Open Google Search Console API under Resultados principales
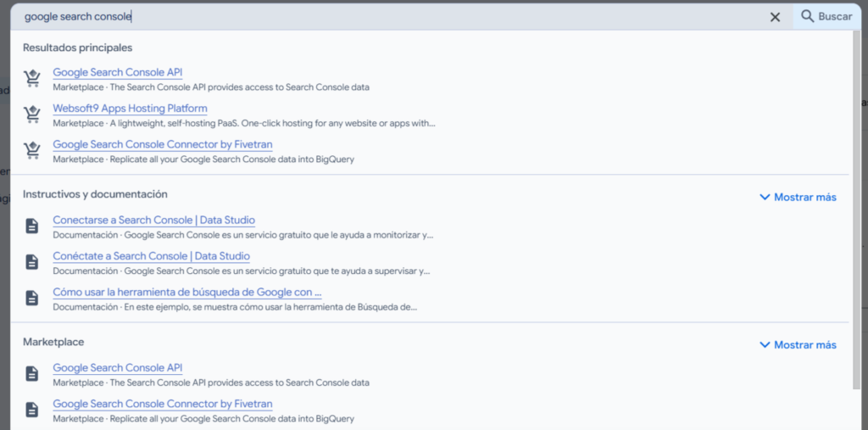The width and height of the screenshot is (868, 430). [x=117, y=73]
